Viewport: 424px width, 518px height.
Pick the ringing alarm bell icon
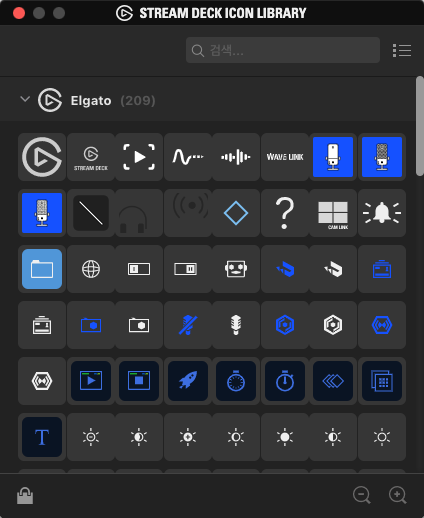(382, 213)
